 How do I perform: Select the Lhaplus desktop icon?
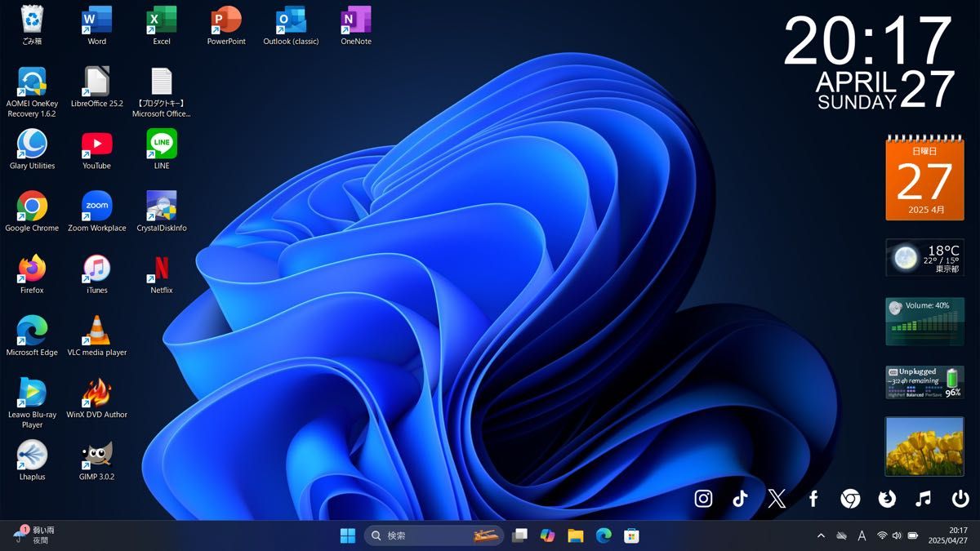32,460
